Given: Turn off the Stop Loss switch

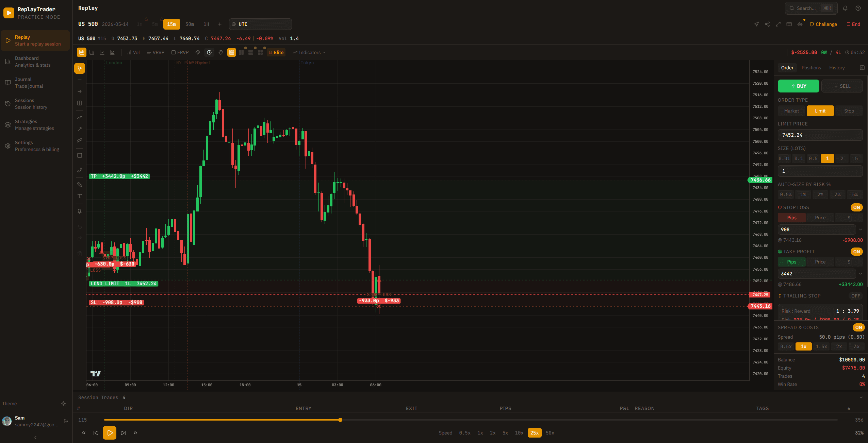Looking at the screenshot, I should coord(856,207).
